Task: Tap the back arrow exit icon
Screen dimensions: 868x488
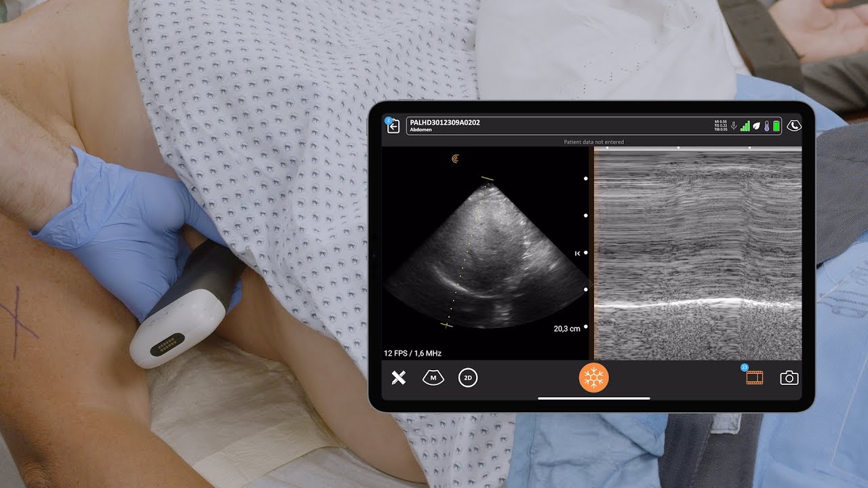Action: [x=393, y=126]
